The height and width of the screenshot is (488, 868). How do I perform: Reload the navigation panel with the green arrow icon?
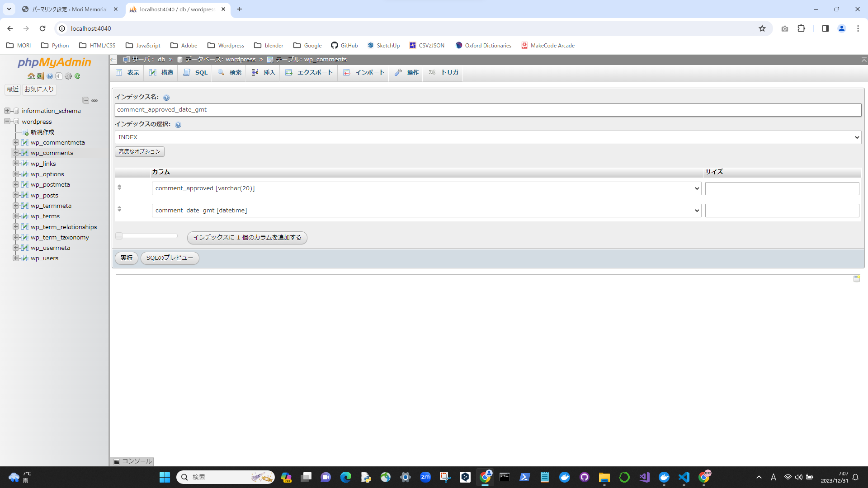click(x=77, y=76)
